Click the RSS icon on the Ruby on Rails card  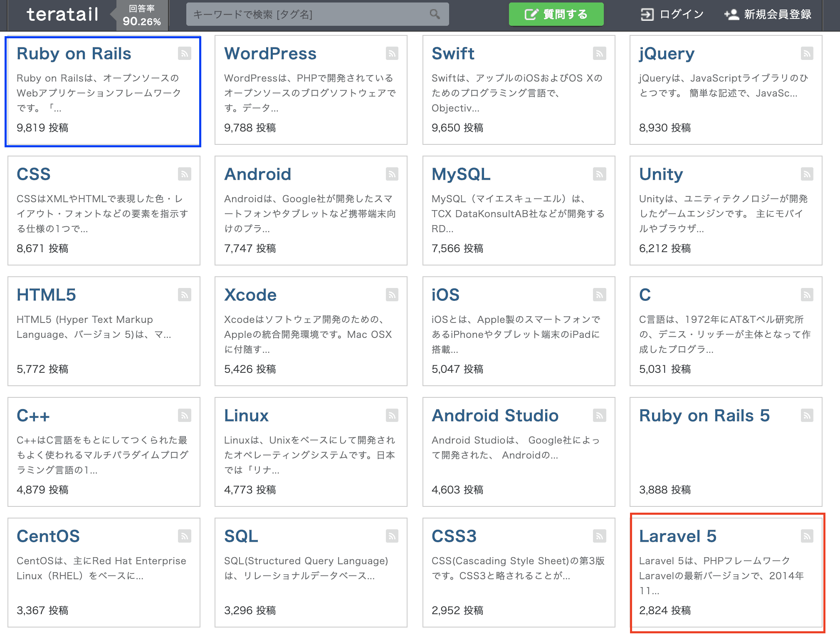pos(185,53)
